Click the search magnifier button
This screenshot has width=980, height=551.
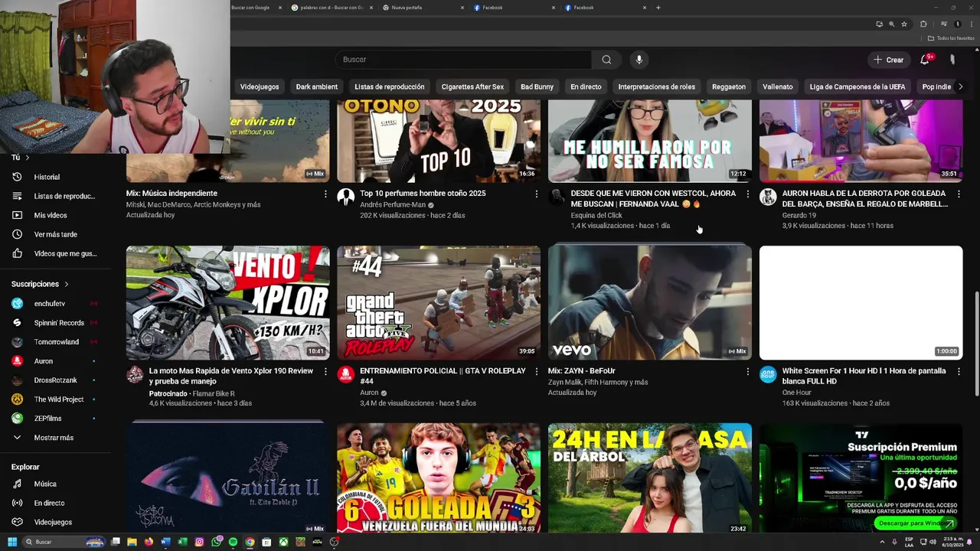click(x=606, y=60)
